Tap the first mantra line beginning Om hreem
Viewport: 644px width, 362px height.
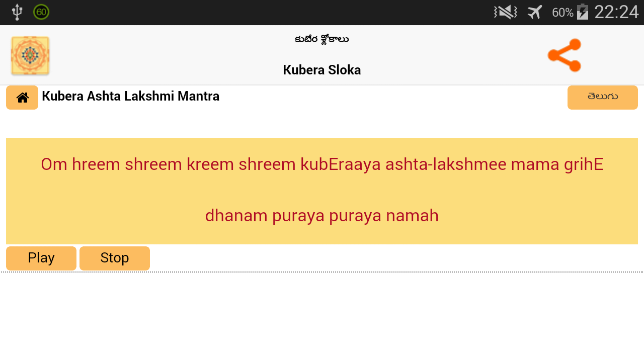[321, 164]
